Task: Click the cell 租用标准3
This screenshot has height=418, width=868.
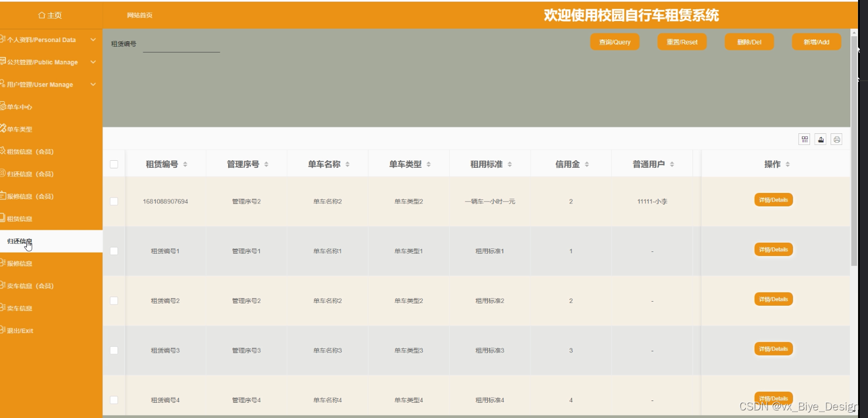Action: tap(490, 350)
